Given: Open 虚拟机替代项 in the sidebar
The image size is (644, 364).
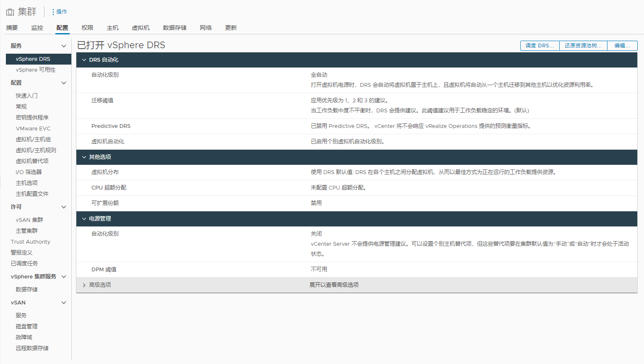Looking at the screenshot, I should point(32,161).
